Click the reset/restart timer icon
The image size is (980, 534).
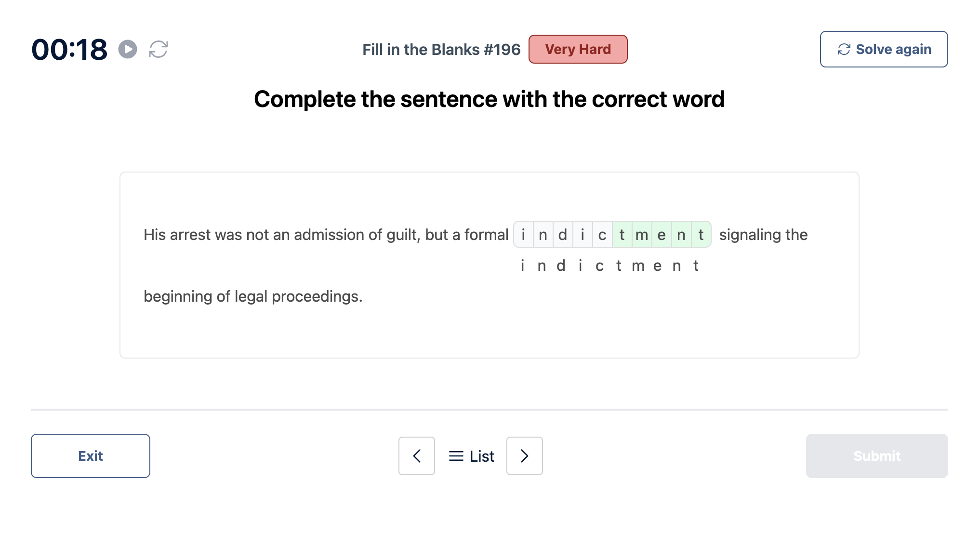[x=159, y=49]
